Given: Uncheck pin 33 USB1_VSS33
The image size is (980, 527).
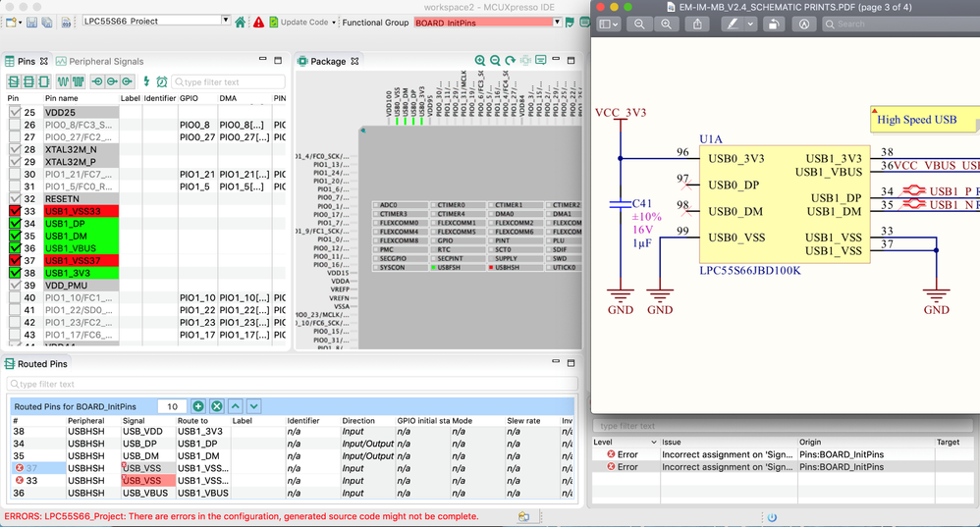Looking at the screenshot, I should pyautogui.click(x=14, y=211).
